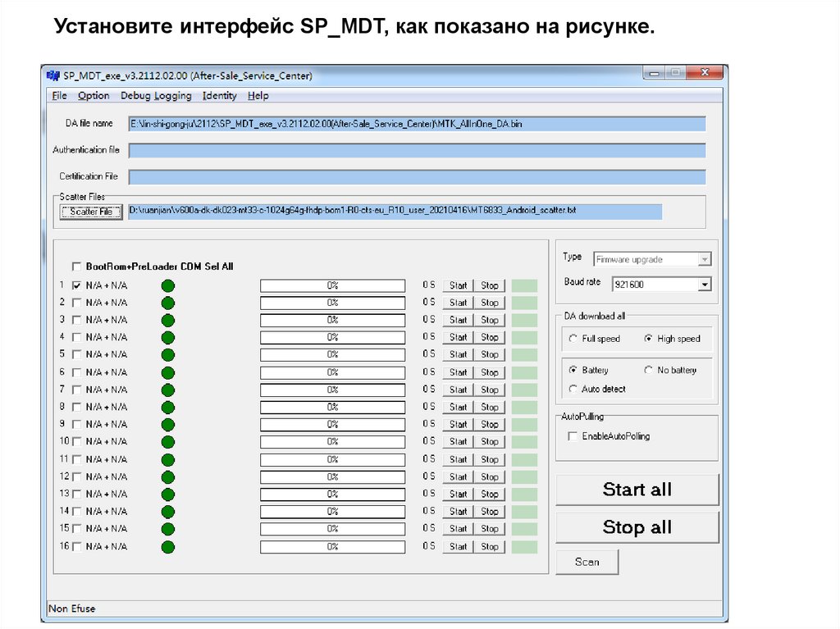Enable the EnableAutoPolling checkbox
Image resolution: width=840 pixels, height=629 pixels.
pos(573,436)
